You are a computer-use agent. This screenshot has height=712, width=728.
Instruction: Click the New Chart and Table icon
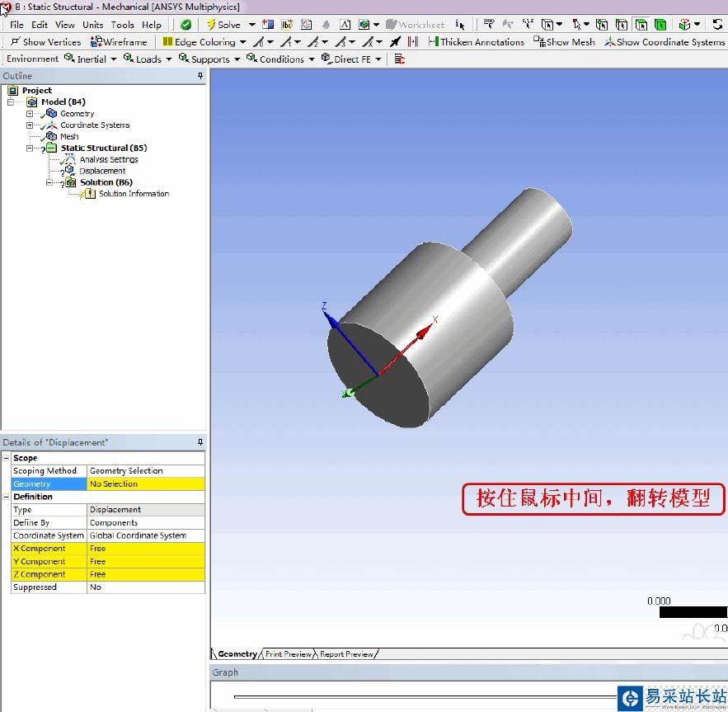[307, 25]
